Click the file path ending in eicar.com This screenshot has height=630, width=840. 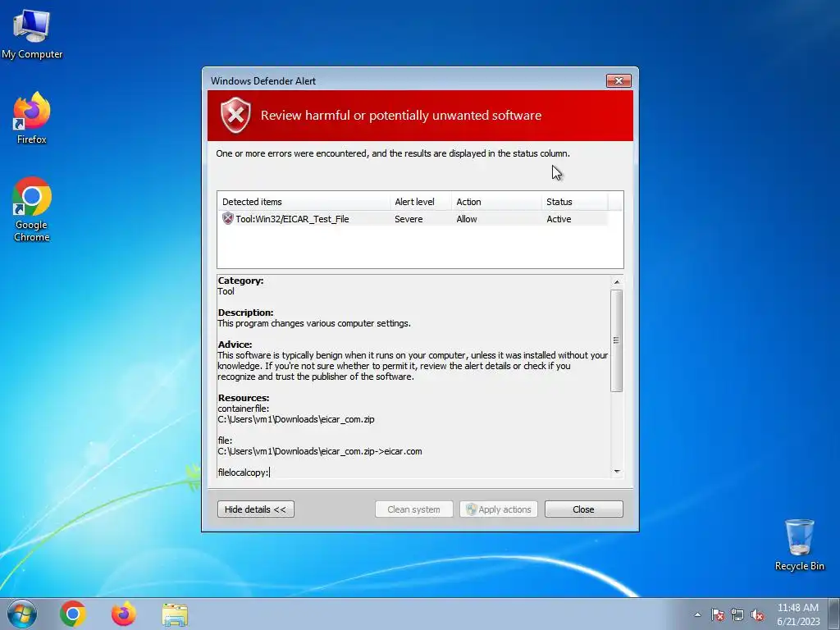[x=319, y=452]
